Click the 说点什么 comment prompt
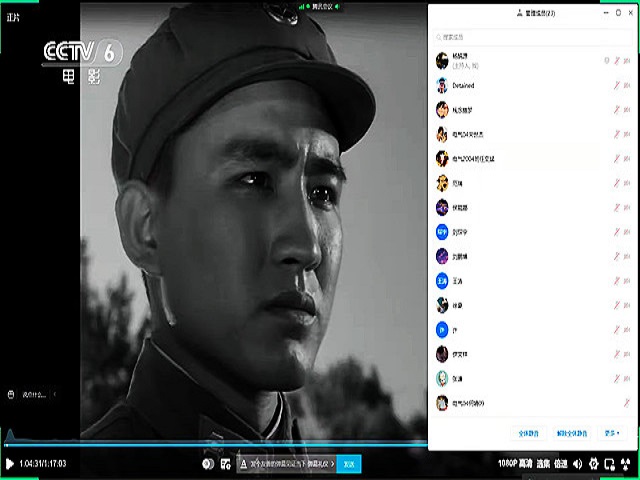This screenshot has height=480, width=640. (34, 395)
